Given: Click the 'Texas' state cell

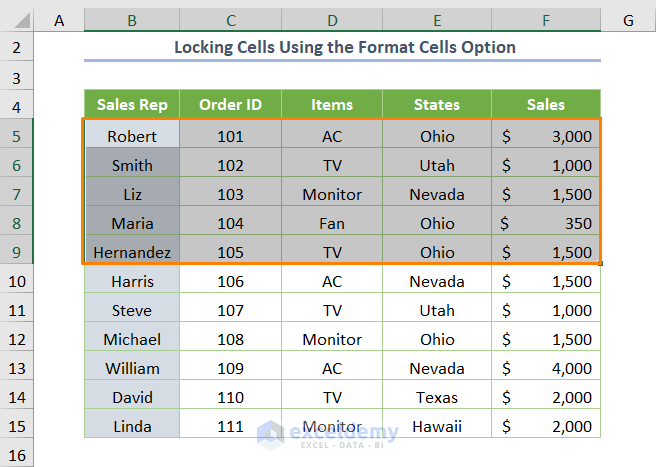Looking at the screenshot, I should tap(437, 398).
